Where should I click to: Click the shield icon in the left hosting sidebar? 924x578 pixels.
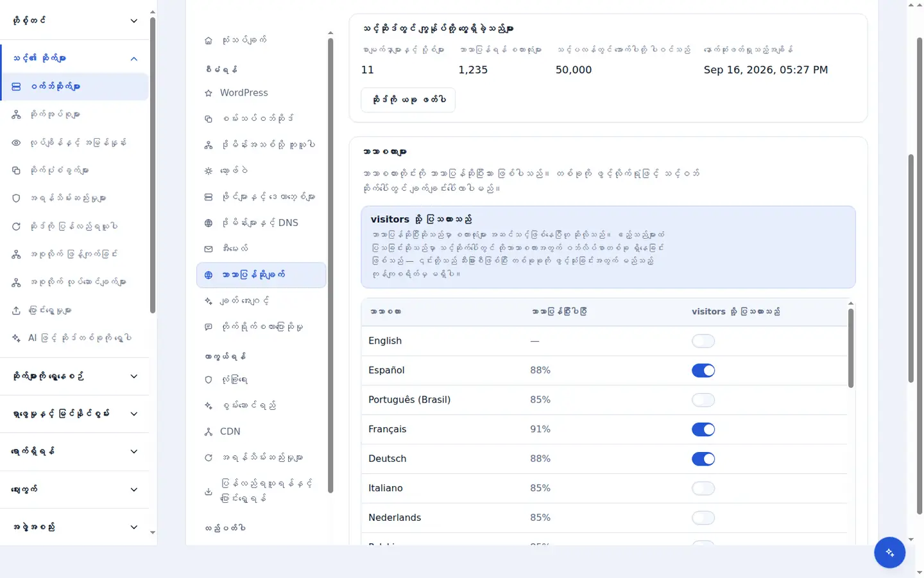[16, 198]
